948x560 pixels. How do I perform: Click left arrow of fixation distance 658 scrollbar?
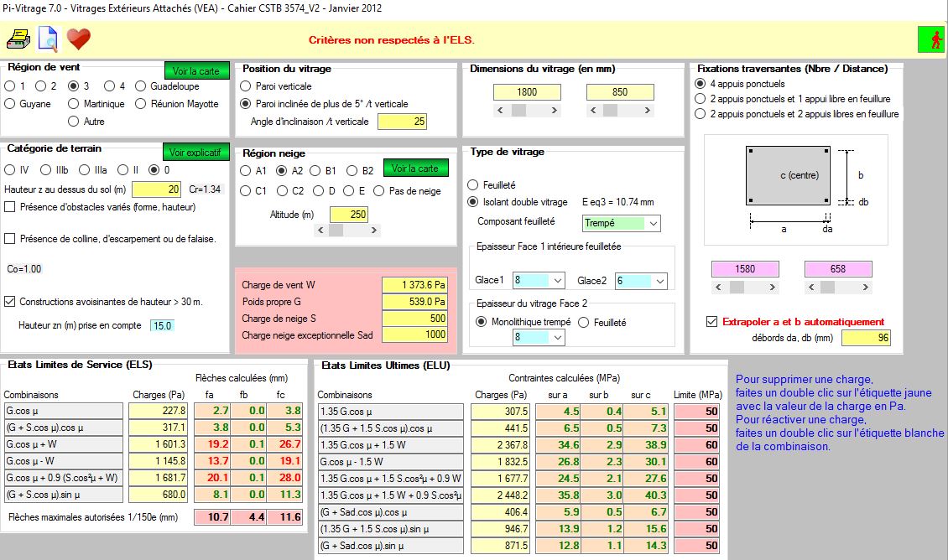[811, 287]
